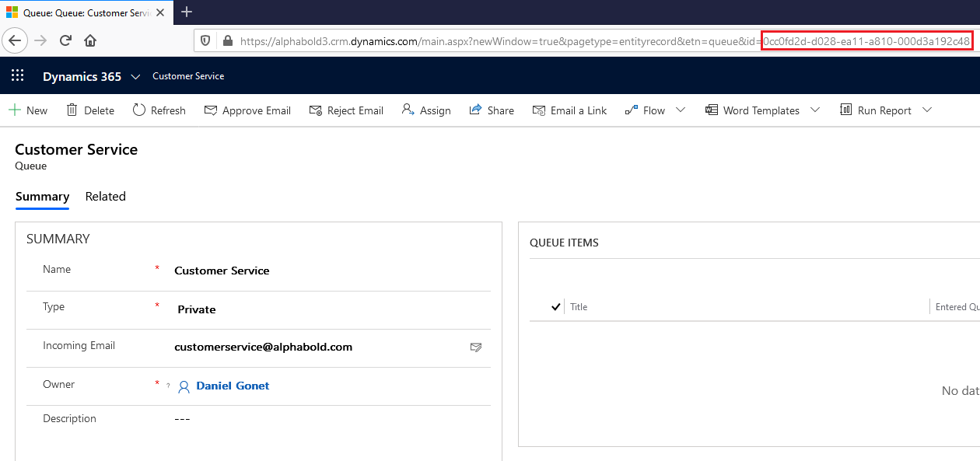The width and height of the screenshot is (980, 461).
Task: Expand the Dynamics 365 app switcher chevron
Action: [135, 76]
